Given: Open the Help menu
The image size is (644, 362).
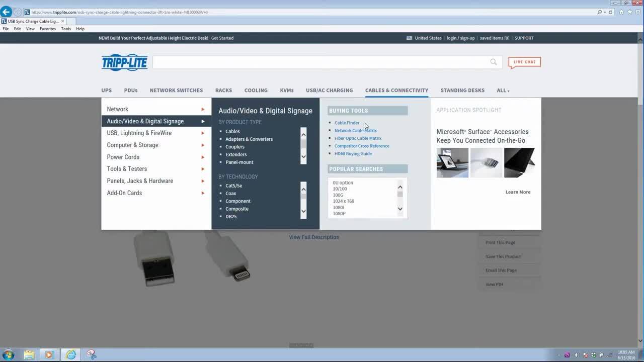Looking at the screenshot, I should [80, 29].
